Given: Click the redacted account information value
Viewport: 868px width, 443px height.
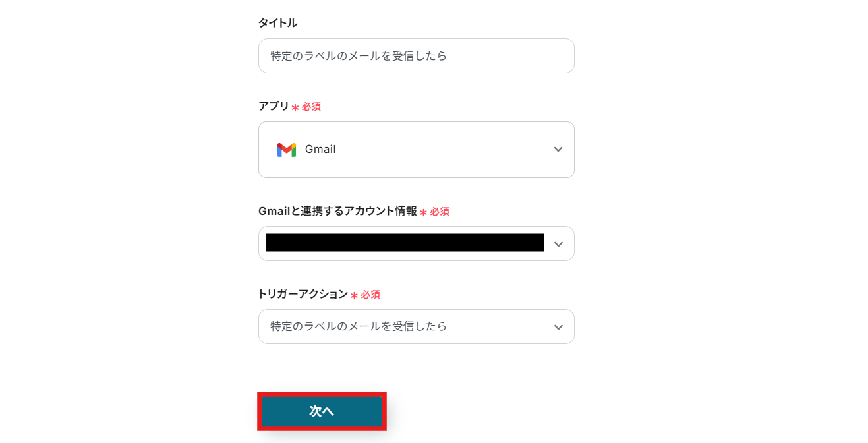Looking at the screenshot, I should pos(404,242).
